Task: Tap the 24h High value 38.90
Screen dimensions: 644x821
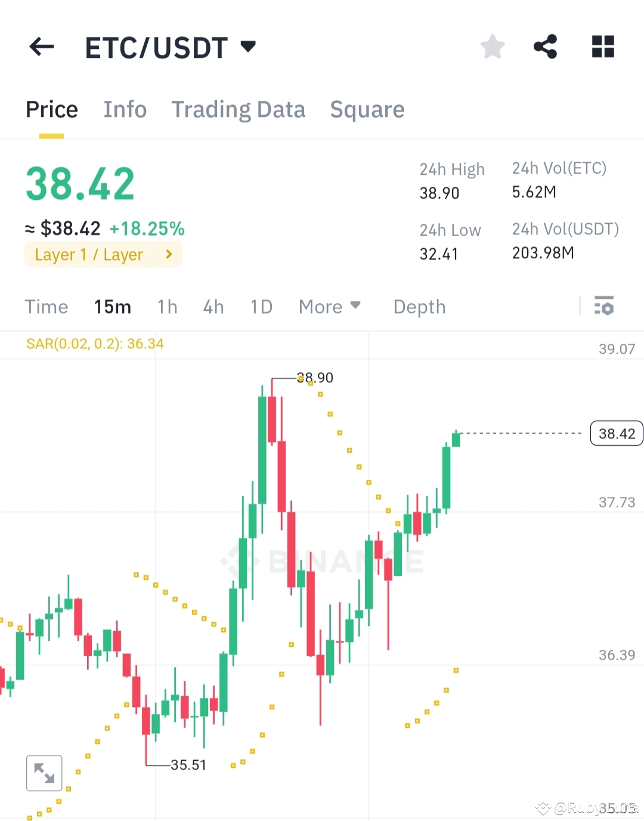Action: 438,193
